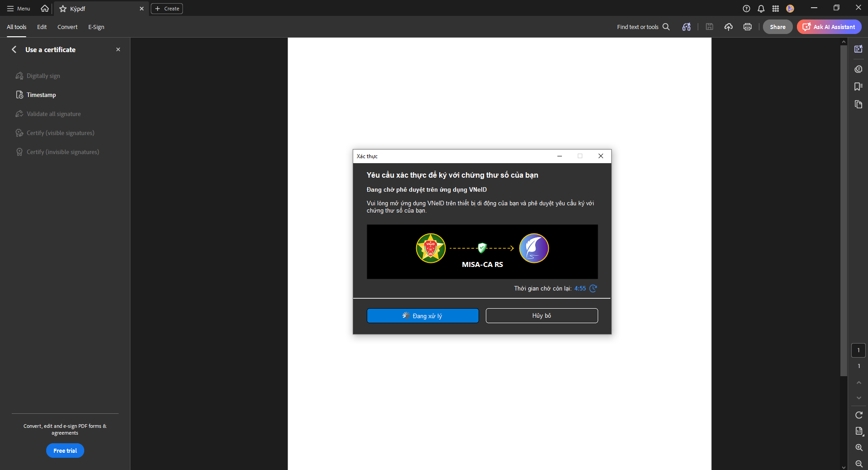This screenshot has height=470, width=868.
Task: Close the Kýpdf document tab
Action: tap(142, 9)
